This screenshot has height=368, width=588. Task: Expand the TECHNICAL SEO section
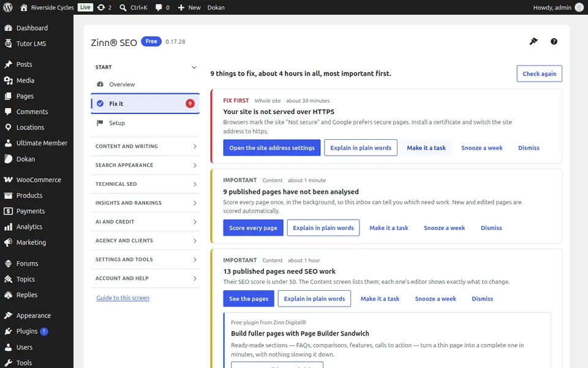tap(145, 184)
